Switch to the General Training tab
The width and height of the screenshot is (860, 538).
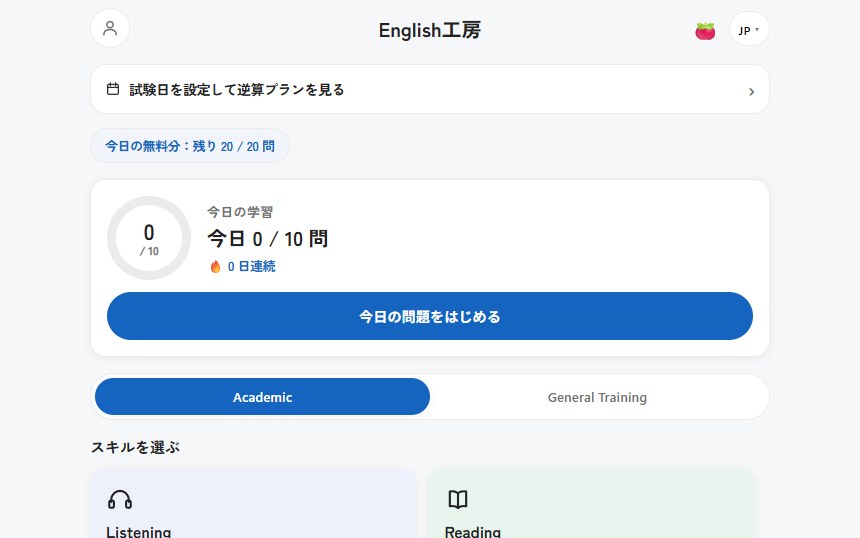597,397
